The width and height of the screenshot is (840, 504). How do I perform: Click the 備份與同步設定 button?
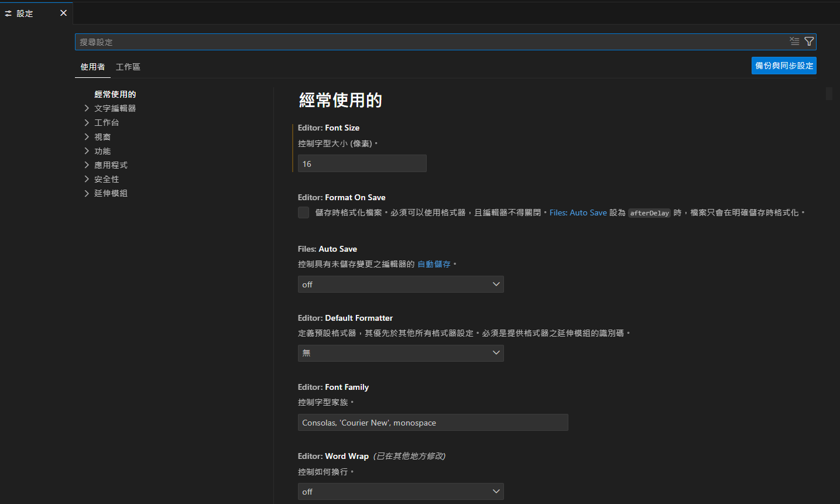pos(783,66)
